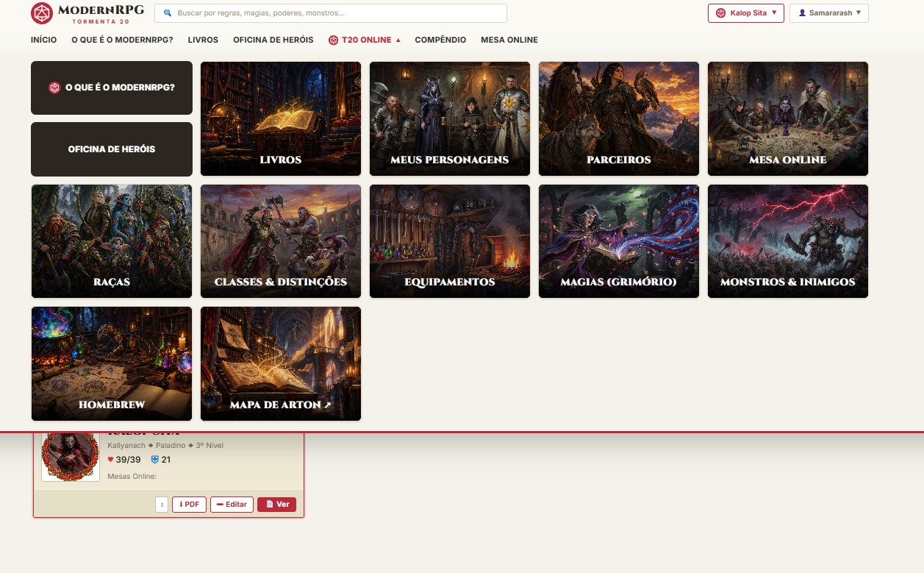
Task: Click the magnifier icon in the search bar
Action: [168, 13]
